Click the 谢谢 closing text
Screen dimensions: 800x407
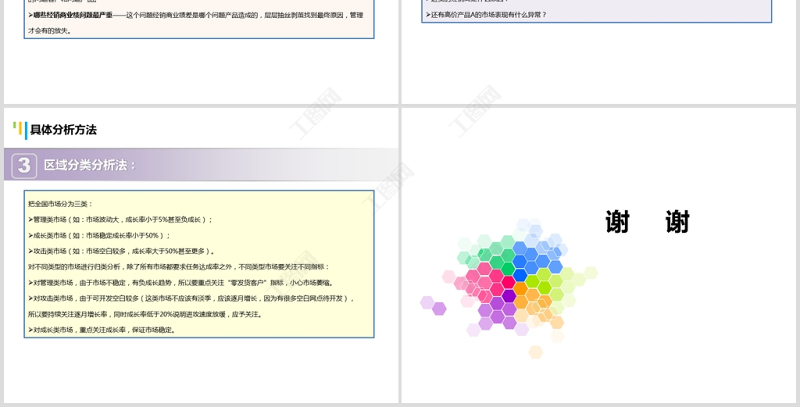click(x=647, y=222)
